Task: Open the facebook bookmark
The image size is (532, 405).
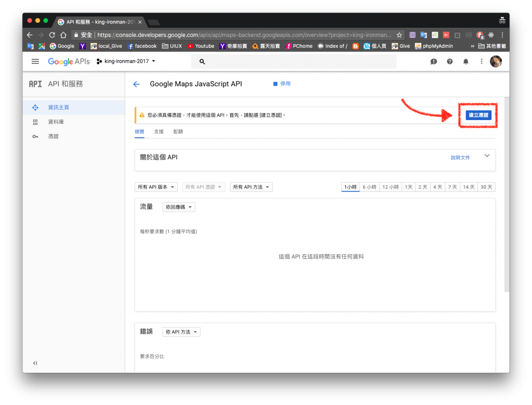Action: 142,46
